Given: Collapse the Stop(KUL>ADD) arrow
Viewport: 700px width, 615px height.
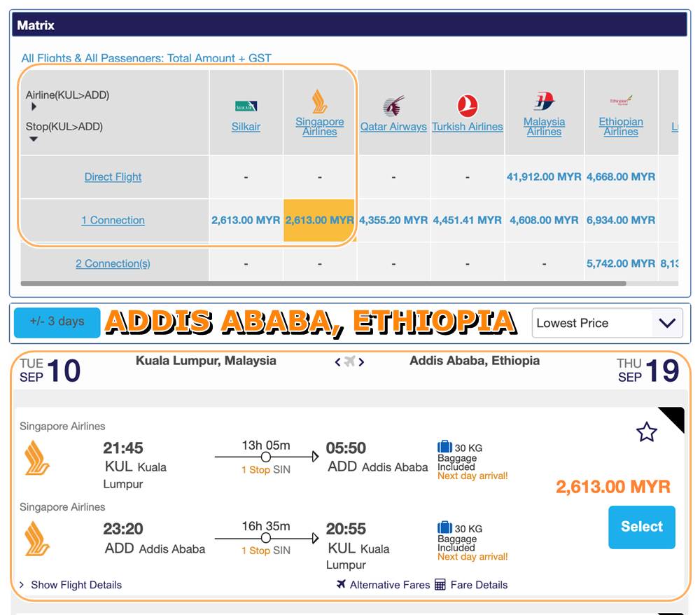Looking at the screenshot, I should pyautogui.click(x=34, y=139).
